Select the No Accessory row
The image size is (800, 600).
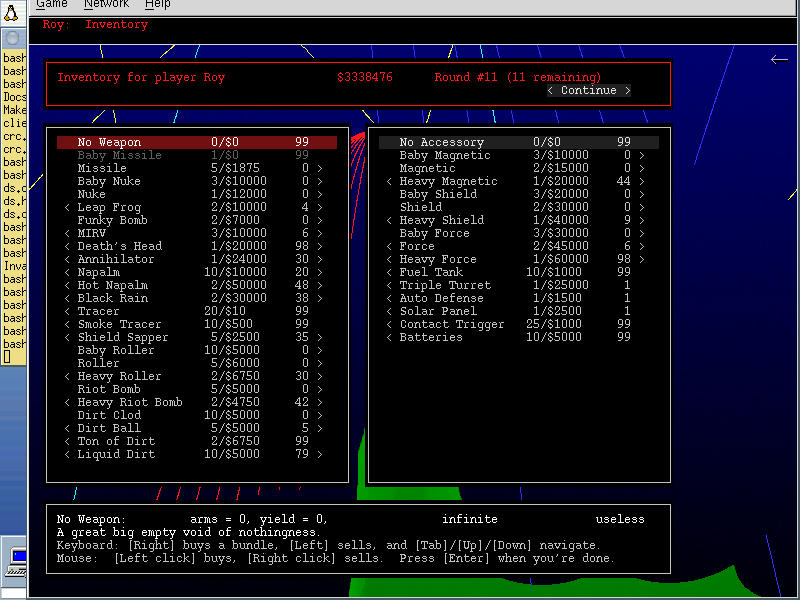point(518,142)
